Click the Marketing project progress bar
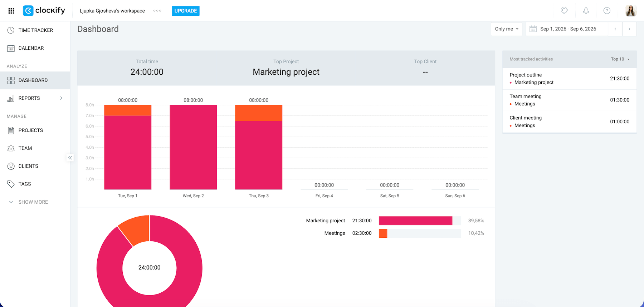Screen dimensions: 644x307 (420, 221)
